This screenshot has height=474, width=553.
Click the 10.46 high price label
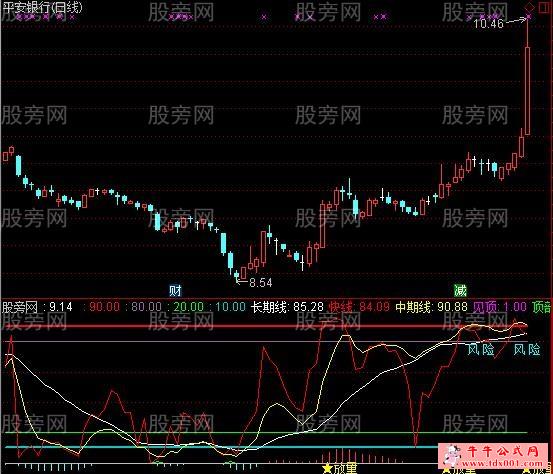488,24
